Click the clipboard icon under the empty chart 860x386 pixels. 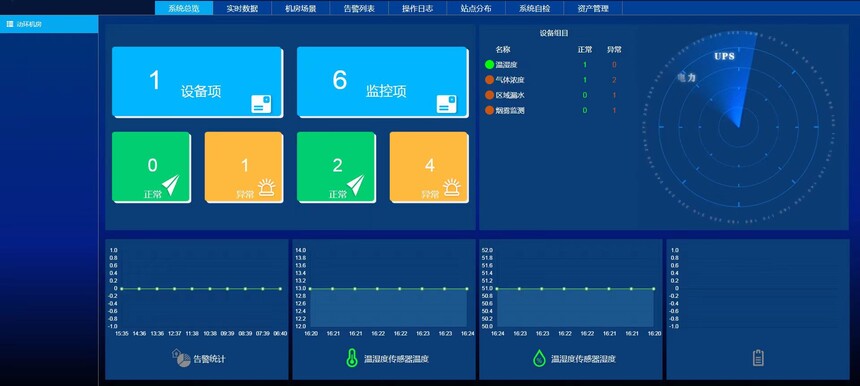[x=758, y=358]
